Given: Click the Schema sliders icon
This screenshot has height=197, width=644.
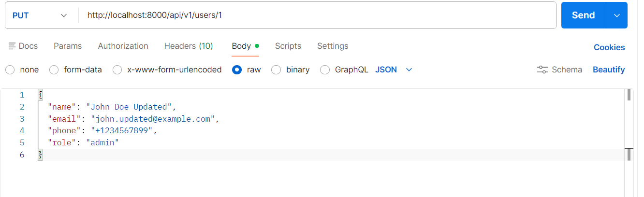Looking at the screenshot, I should coord(542,70).
